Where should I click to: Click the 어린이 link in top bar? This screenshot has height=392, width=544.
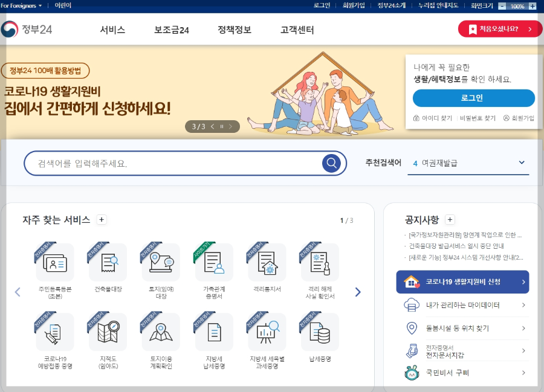pos(63,5)
